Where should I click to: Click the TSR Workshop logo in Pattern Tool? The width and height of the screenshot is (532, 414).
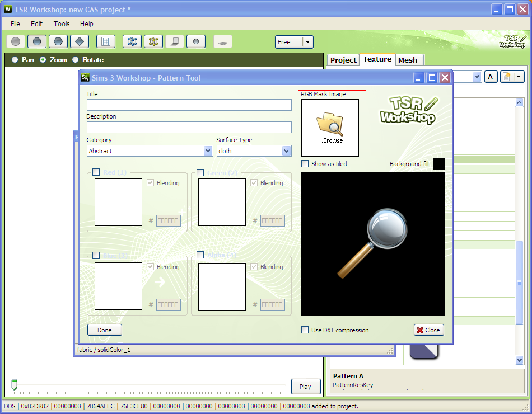(x=408, y=110)
